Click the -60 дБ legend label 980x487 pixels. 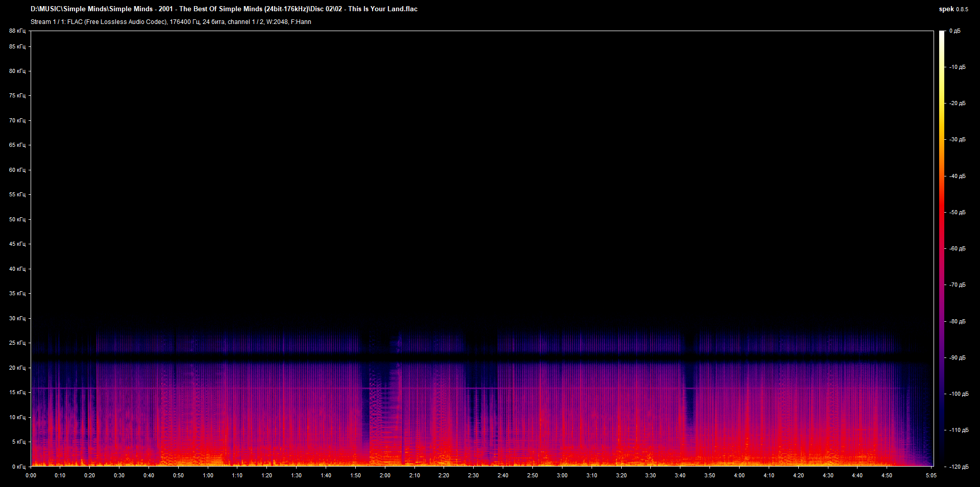coord(958,248)
